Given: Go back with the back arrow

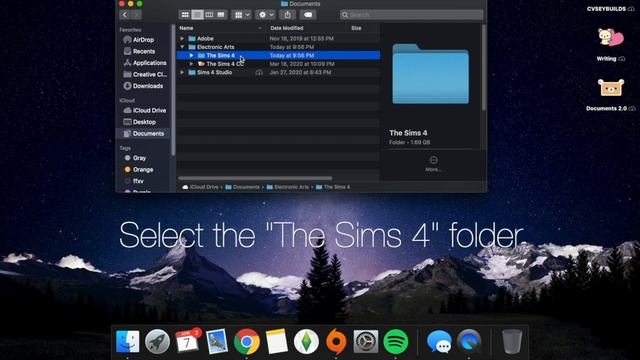Looking at the screenshot, I should (125, 15).
